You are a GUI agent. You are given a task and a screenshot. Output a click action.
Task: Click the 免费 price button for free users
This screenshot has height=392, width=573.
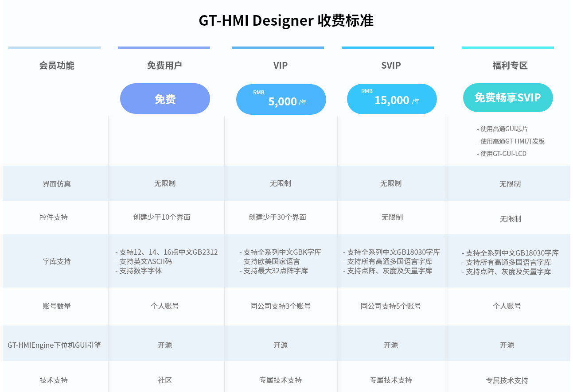(165, 99)
